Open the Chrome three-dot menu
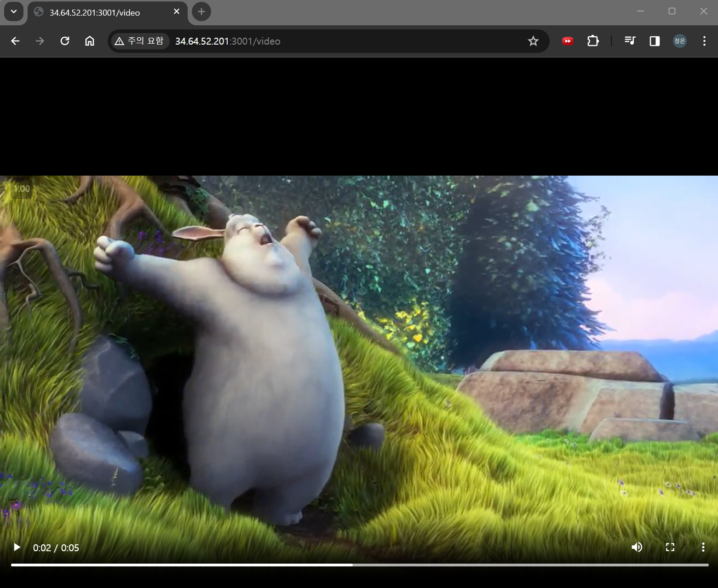718x588 pixels. tap(704, 41)
